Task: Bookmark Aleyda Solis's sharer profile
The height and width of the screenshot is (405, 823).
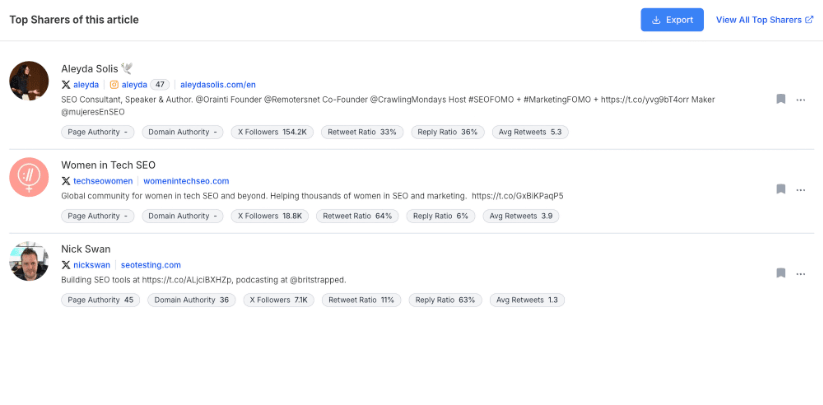Action: coord(780,99)
